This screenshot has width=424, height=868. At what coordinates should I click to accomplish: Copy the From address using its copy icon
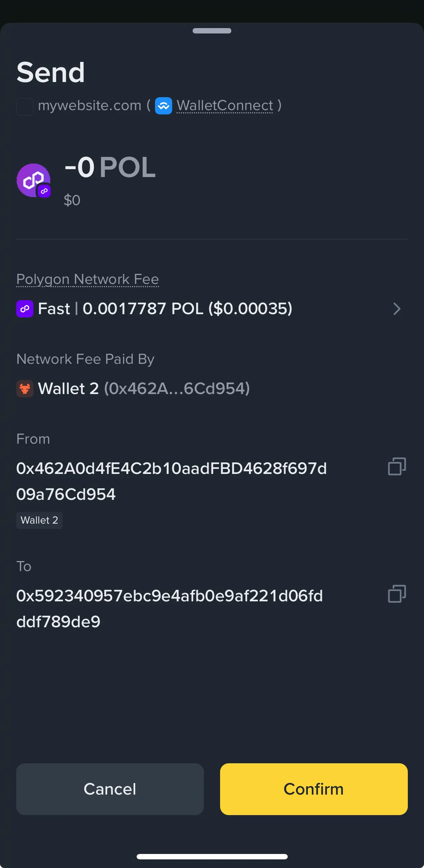(x=396, y=466)
